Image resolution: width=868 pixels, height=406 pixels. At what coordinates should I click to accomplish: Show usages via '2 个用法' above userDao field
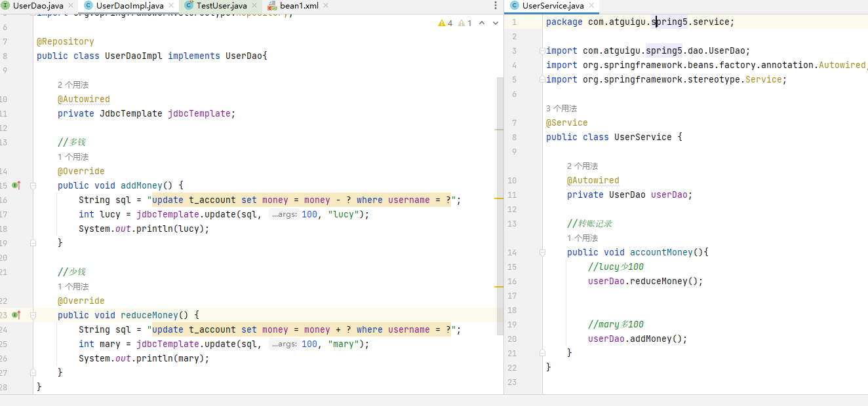coord(582,166)
